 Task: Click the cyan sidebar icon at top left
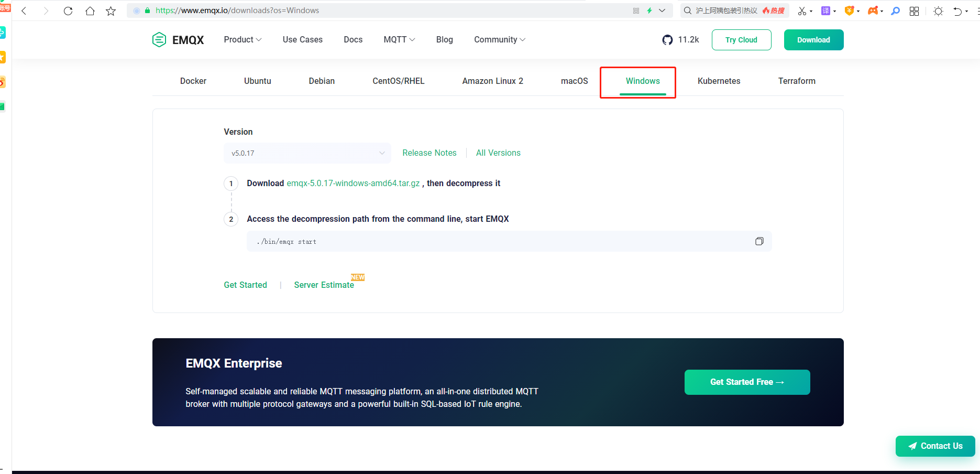click(x=3, y=33)
